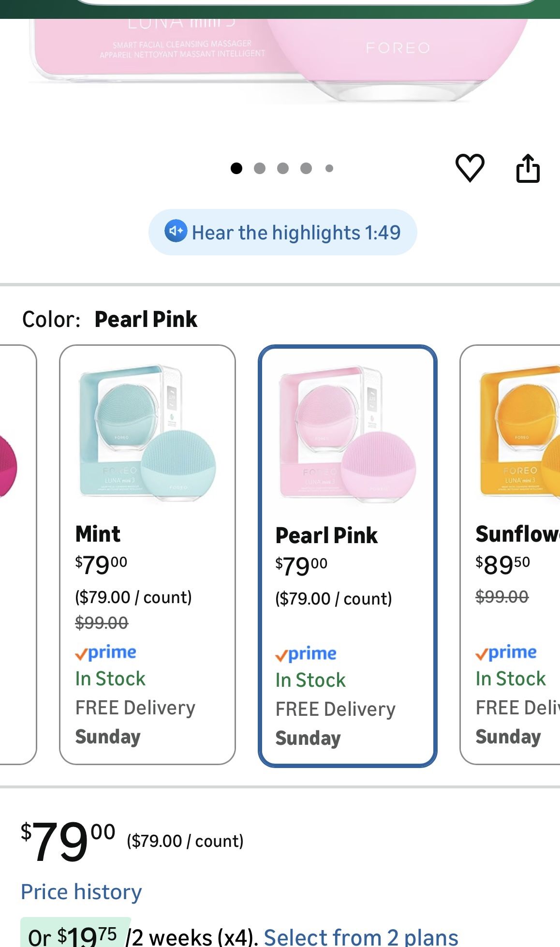Viewport: 560px width, 947px height.
Task: Click the Prime badge under Mint variant
Action: 107,653
